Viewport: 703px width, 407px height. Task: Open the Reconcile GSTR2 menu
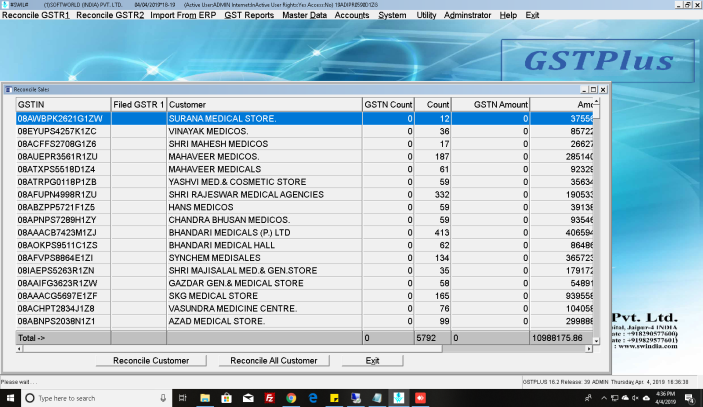pos(110,15)
